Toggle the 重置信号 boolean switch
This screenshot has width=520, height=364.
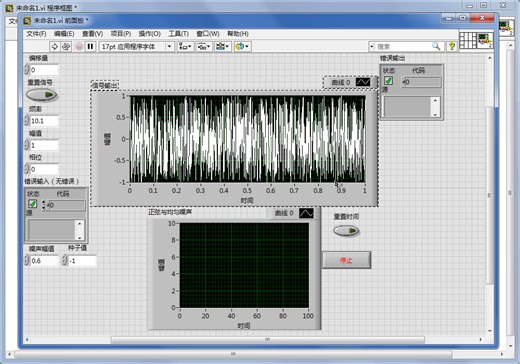[42, 95]
